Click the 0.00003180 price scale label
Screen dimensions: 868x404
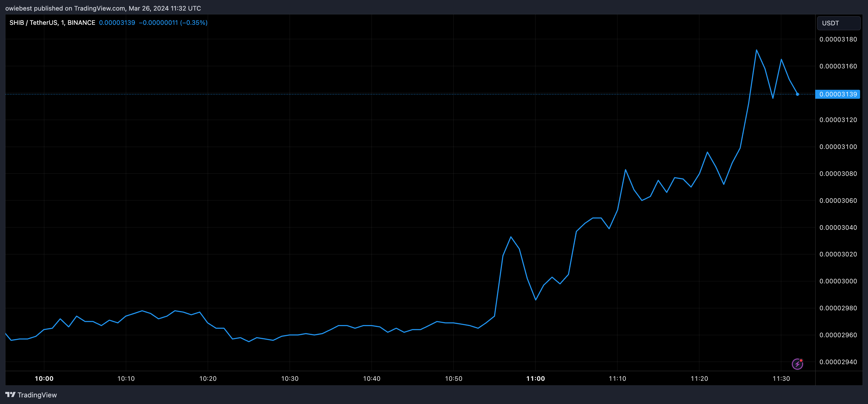(838, 39)
